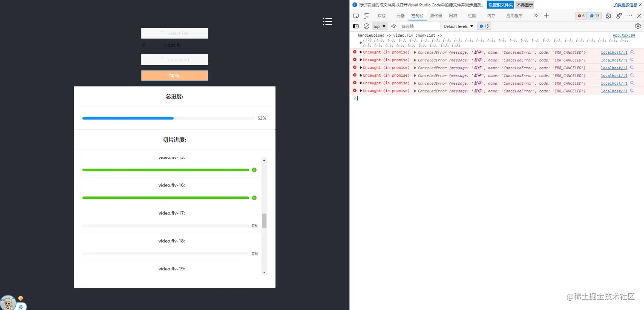Open the hamburger menu icon on the page
The width and height of the screenshot is (644, 310).
tap(327, 21)
